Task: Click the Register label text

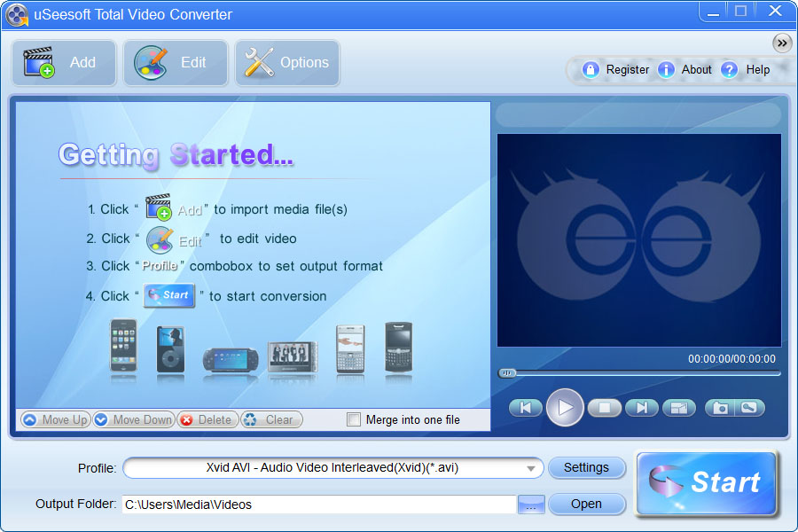Action: (x=628, y=70)
